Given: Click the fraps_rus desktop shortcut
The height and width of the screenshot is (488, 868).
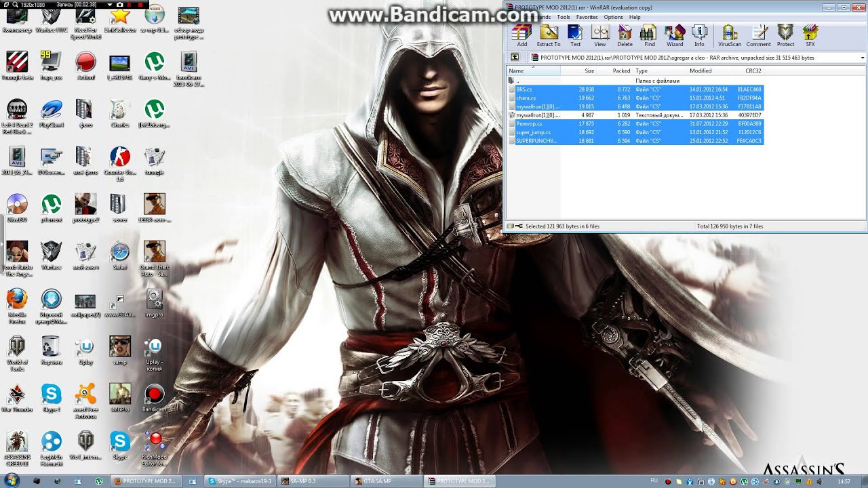Looking at the screenshot, I should 52,66.
